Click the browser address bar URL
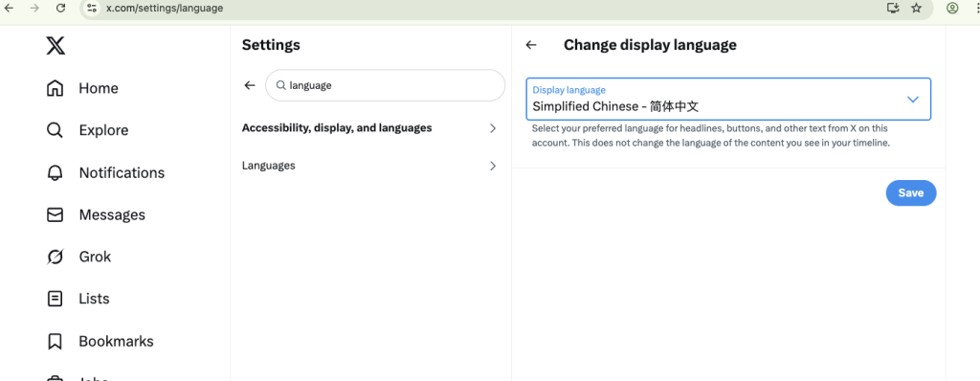Screen dimensions: 980x381 pos(165,8)
